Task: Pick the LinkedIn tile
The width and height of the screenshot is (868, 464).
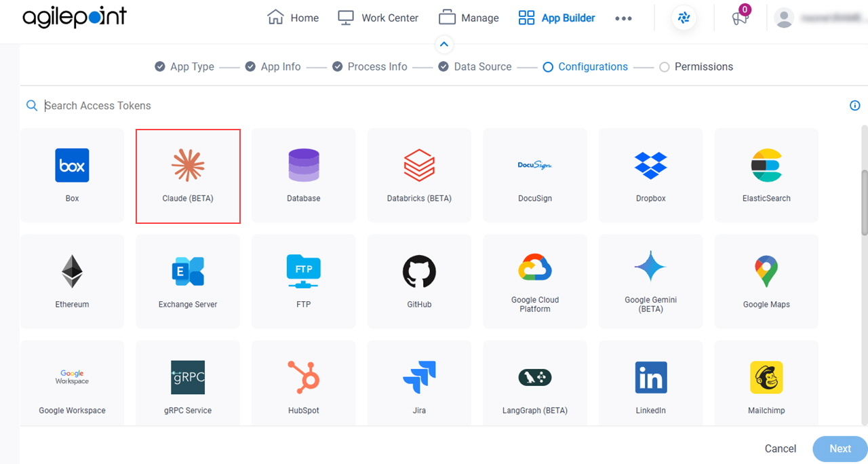Action: pos(651,383)
